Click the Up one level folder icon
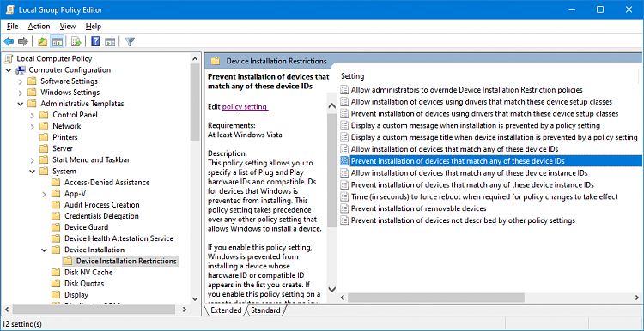644x331 pixels. click(42, 41)
